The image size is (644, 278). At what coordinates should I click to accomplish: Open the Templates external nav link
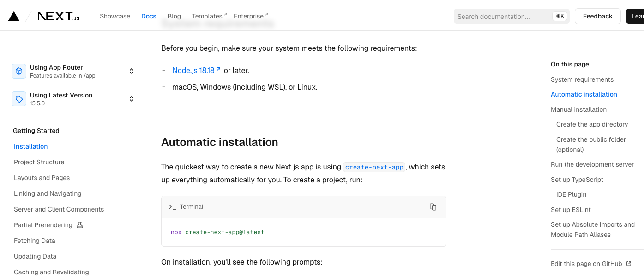(x=210, y=16)
